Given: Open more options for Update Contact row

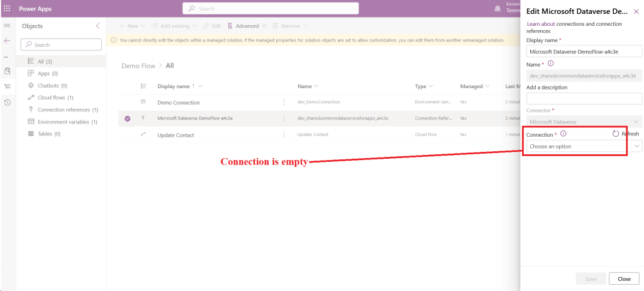Looking at the screenshot, I should [284, 135].
